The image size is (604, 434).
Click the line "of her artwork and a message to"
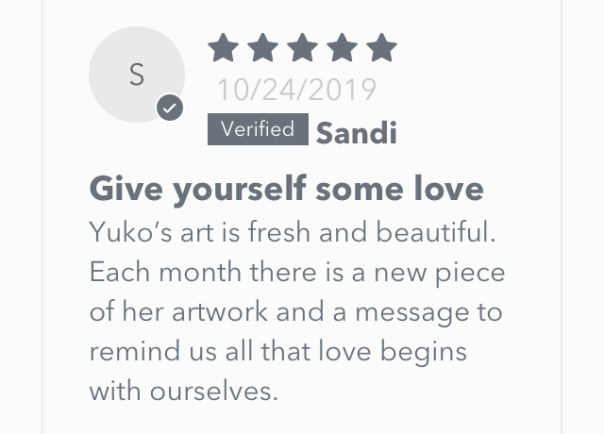pos(295,312)
